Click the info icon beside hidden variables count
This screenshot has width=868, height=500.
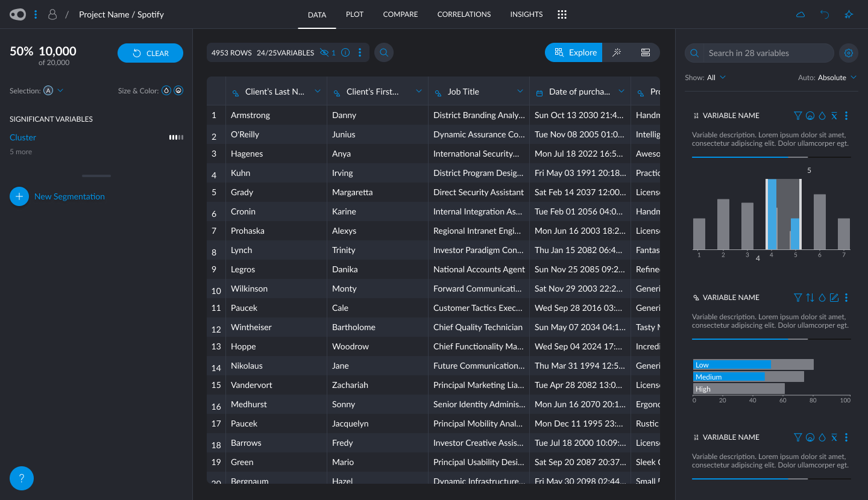[x=345, y=53]
